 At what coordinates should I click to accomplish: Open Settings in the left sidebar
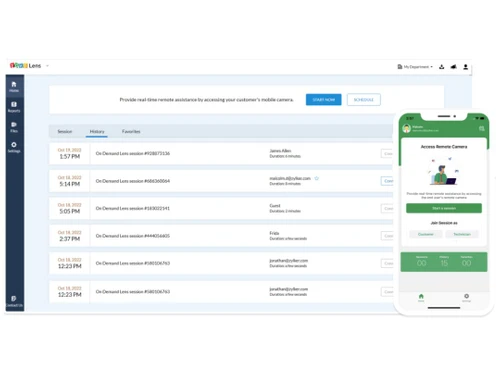[x=14, y=147]
